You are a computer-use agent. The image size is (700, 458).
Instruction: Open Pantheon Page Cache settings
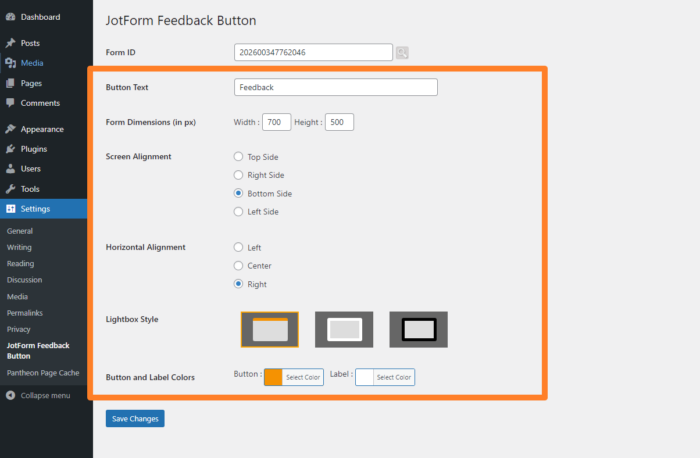click(x=43, y=372)
